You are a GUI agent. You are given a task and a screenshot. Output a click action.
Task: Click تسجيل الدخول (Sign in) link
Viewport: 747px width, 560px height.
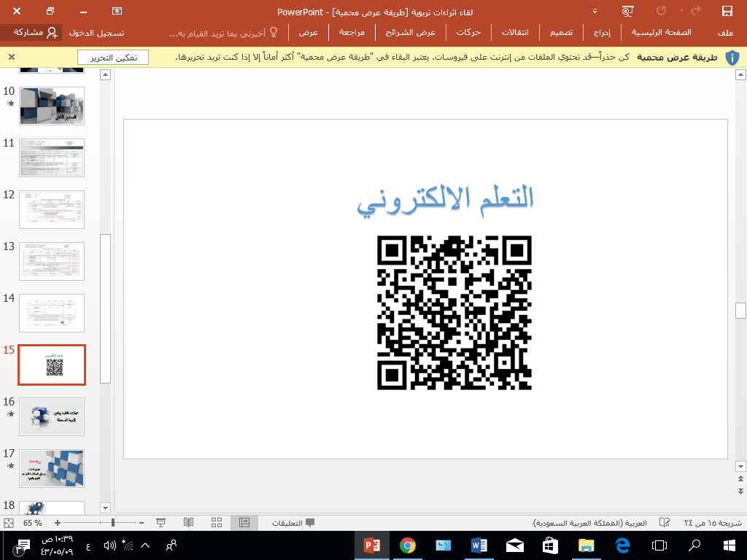[x=96, y=33]
